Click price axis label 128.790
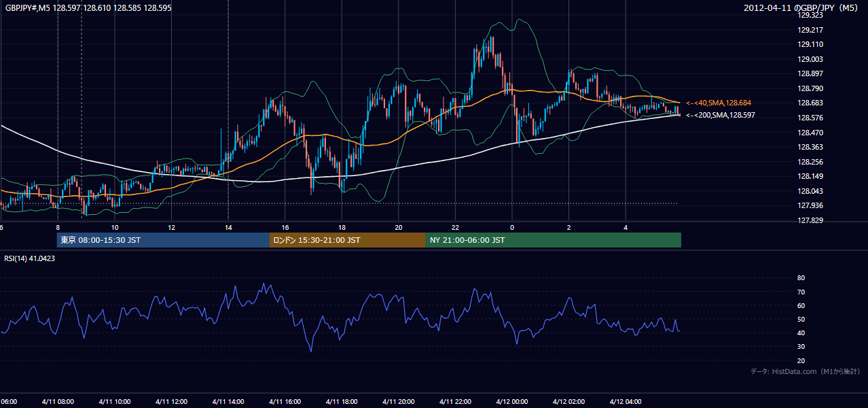 click(810, 88)
